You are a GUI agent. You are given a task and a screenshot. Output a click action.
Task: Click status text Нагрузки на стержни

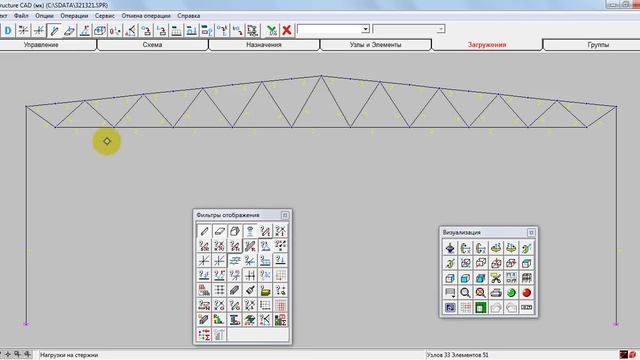coord(69,355)
